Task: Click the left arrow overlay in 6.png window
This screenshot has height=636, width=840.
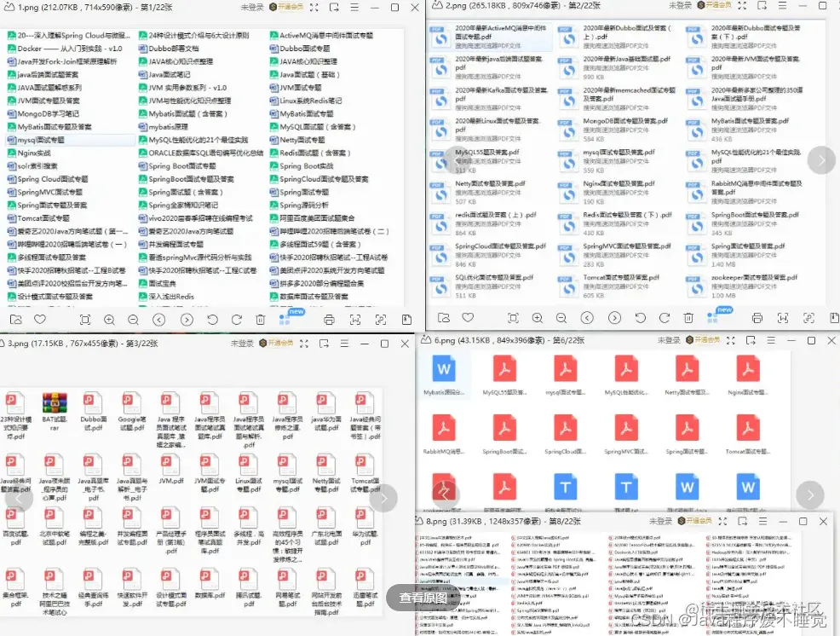Action: click(444, 495)
